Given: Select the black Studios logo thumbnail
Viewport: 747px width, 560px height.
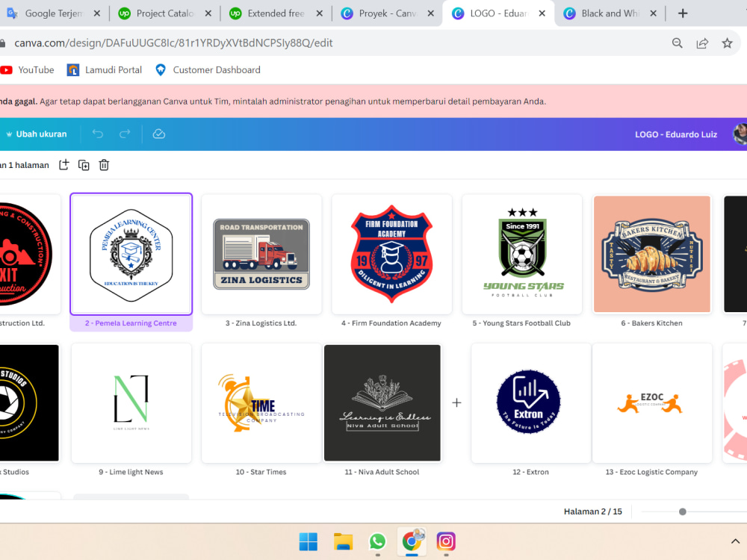Looking at the screenshot, I should (30, 403).
